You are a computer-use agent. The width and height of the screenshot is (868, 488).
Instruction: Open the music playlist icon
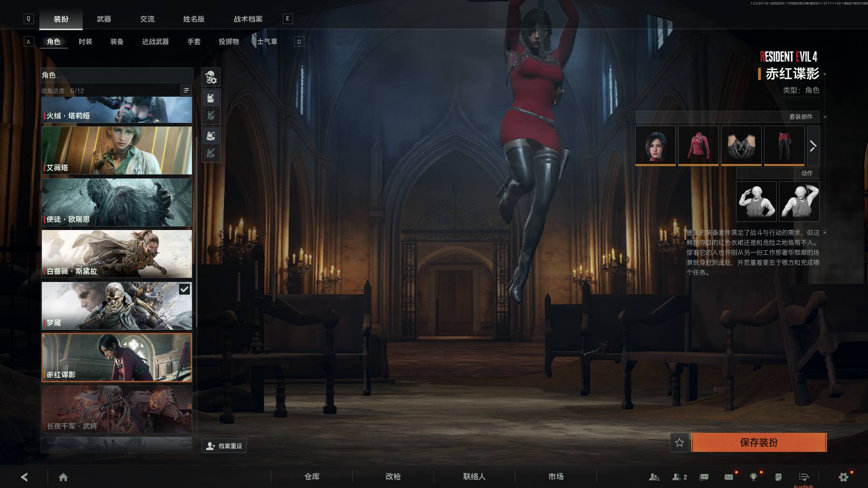(804, 477)
